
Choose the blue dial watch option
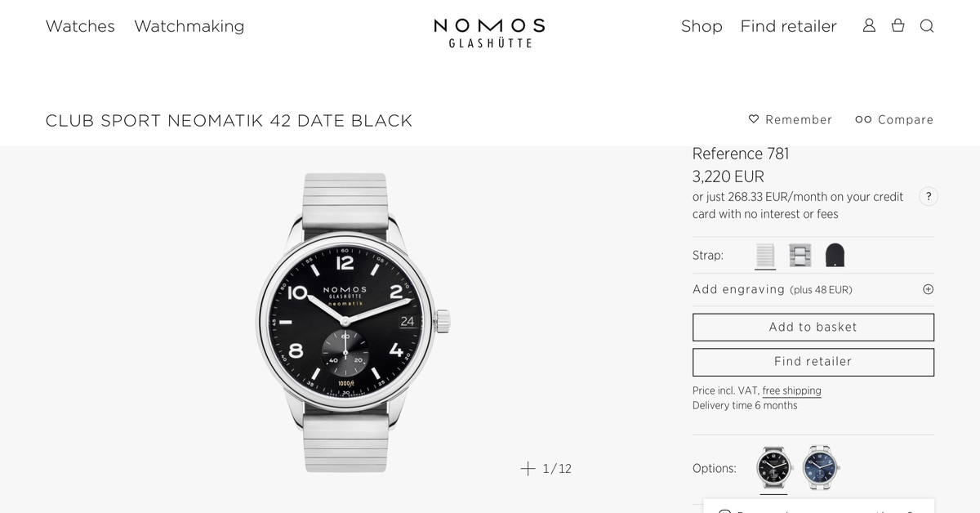[819, 467]
